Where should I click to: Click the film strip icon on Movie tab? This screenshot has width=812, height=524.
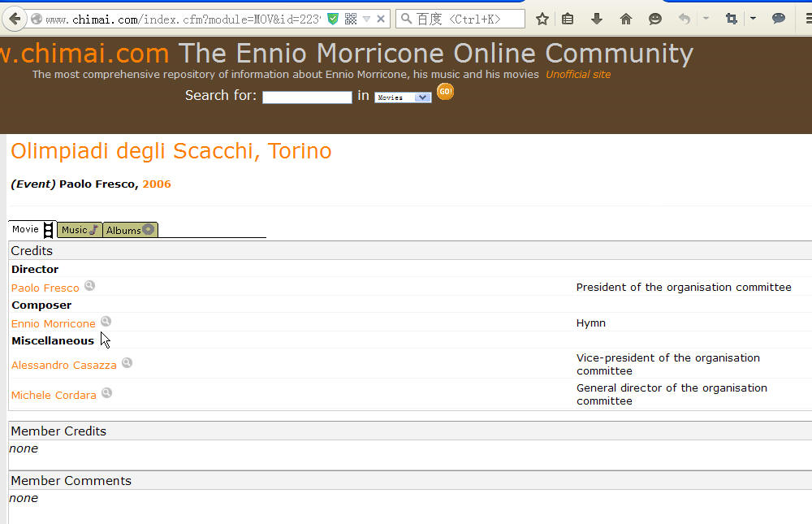(48, 230)
